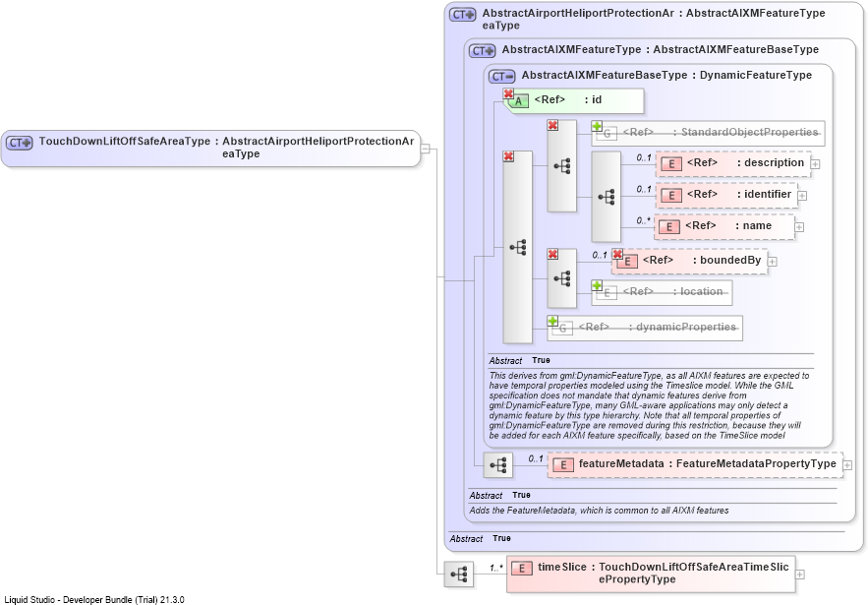Click red X marker on boundedBy element

tap(617, 254)
